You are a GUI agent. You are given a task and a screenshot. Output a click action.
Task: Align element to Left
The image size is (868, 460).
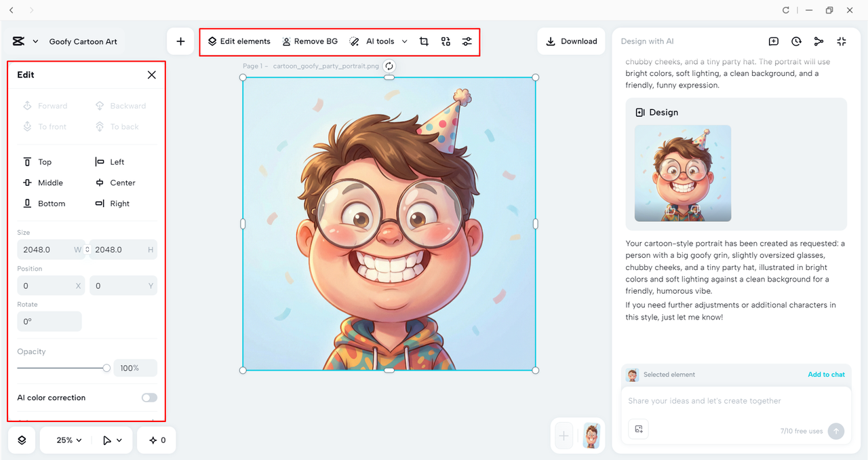point(109,162)
